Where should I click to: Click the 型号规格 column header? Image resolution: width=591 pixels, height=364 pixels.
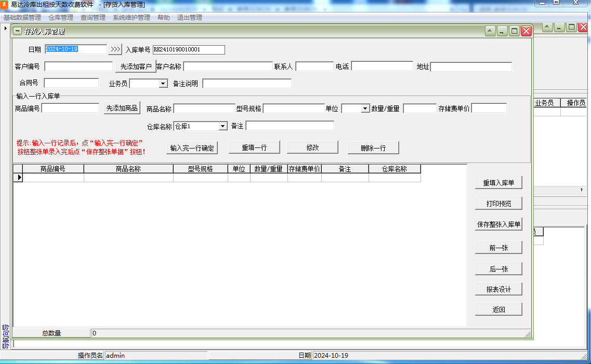point(201,169)
